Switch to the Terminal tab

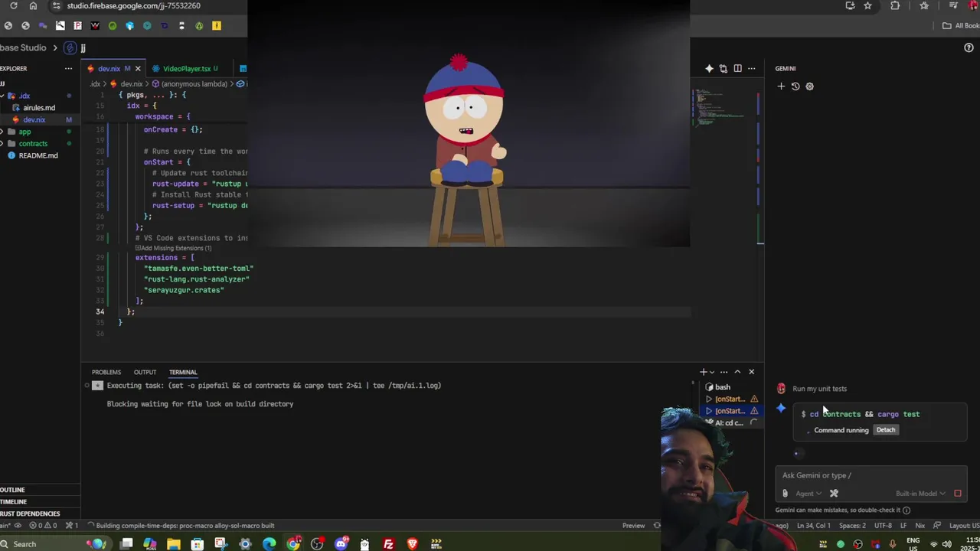point(183,372)
